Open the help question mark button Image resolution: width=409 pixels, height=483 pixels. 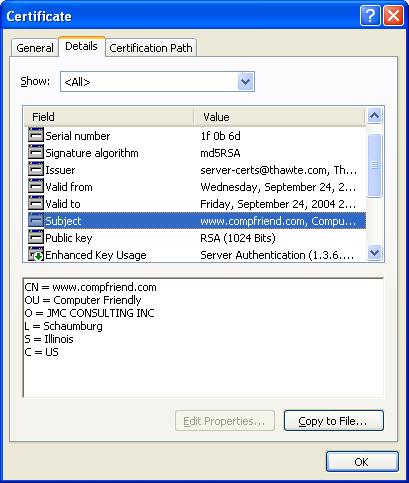click(x=370, y=16)
